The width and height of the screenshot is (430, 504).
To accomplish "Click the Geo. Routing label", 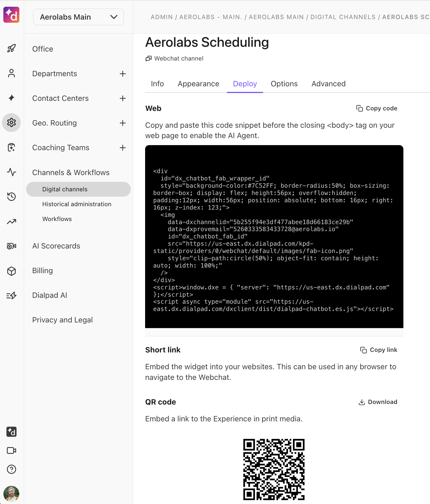I will pyautogui.click(x=54, y=123).
